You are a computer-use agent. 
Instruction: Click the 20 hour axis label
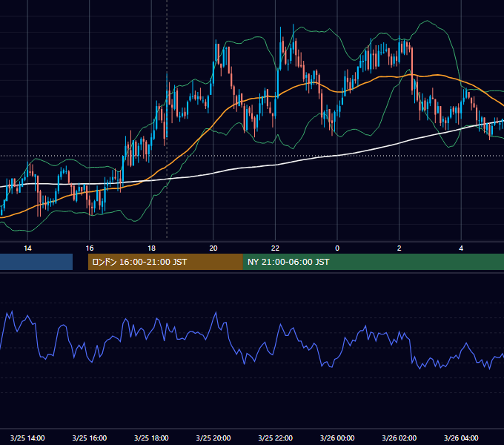(213, 248)
